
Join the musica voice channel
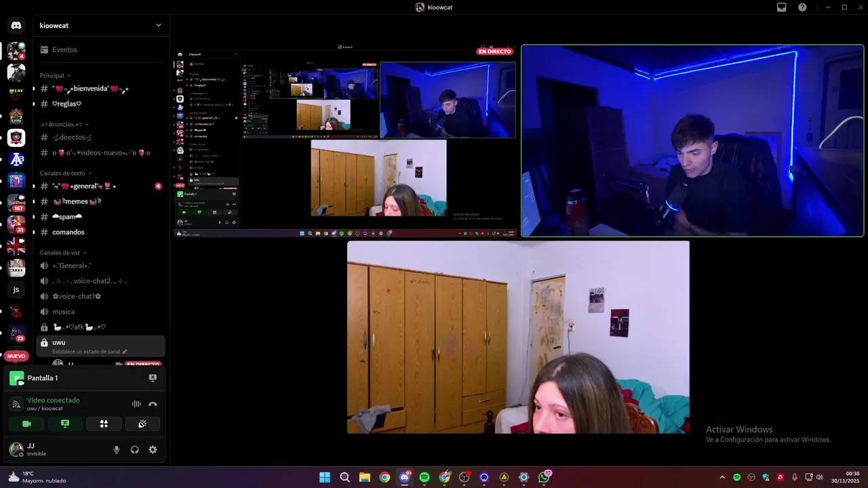[x=101, y=312]
